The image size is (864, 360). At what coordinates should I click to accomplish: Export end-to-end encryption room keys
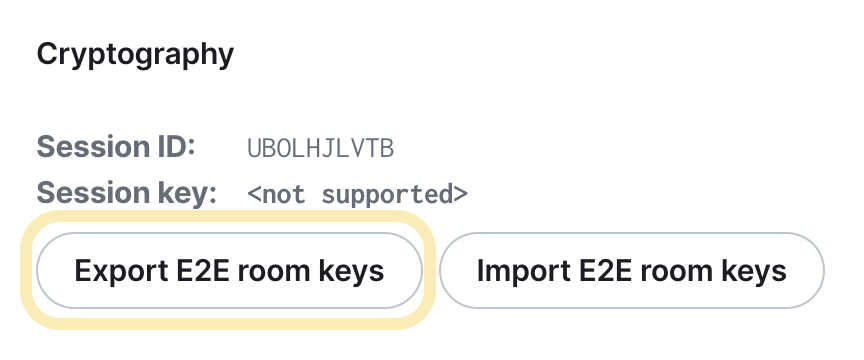click(x=229, y=270)
